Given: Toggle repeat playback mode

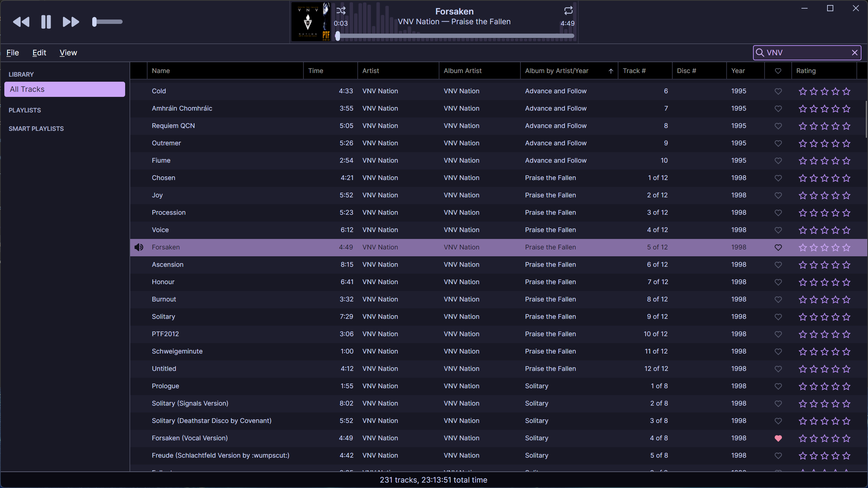Looking at the screenshot, I should [569, 10].
